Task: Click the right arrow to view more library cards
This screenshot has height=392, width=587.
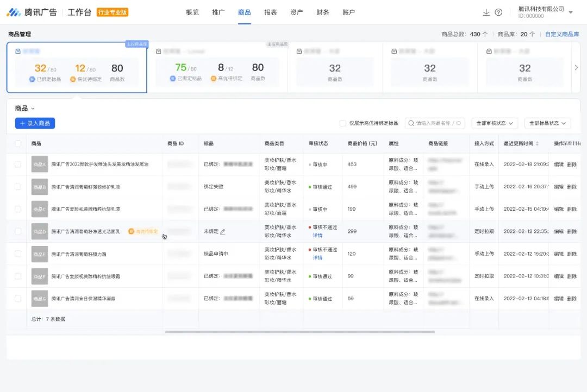Action: coord(576,67)
